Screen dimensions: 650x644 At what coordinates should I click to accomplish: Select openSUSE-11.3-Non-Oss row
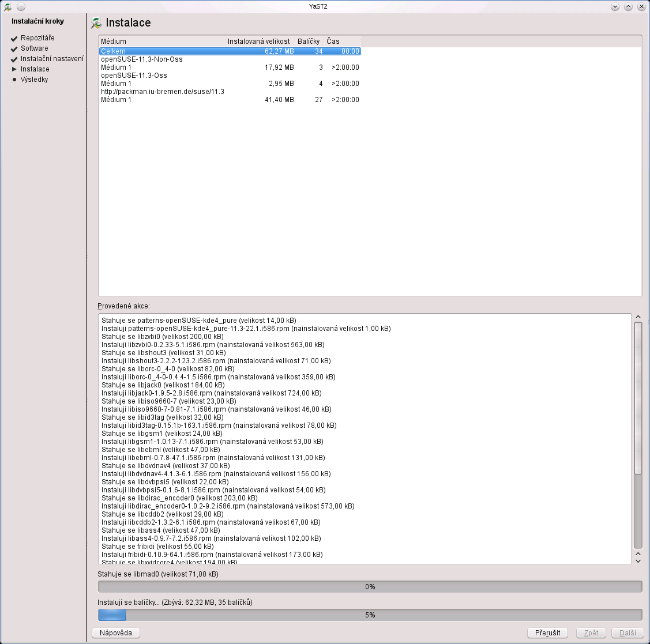click(230, 59)
